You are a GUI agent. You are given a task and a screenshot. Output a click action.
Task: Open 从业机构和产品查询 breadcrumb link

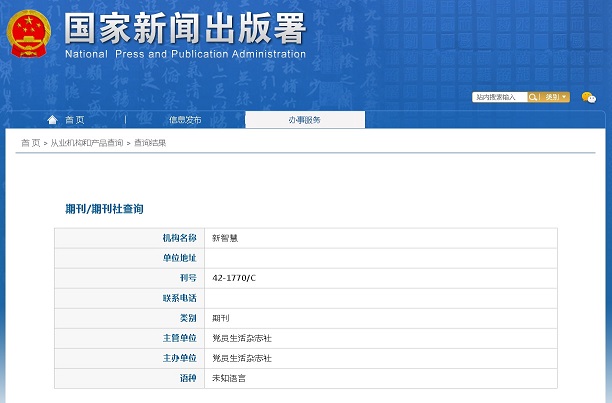[x=87, y=143]
